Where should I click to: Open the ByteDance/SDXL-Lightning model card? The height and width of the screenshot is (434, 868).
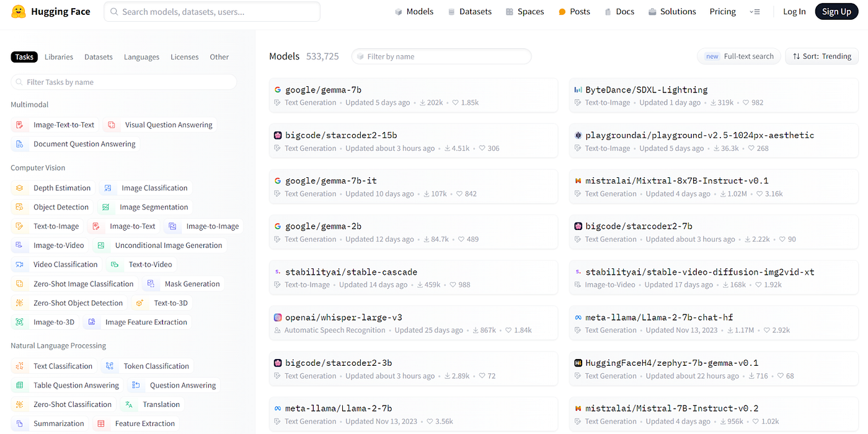coord(714,95)
